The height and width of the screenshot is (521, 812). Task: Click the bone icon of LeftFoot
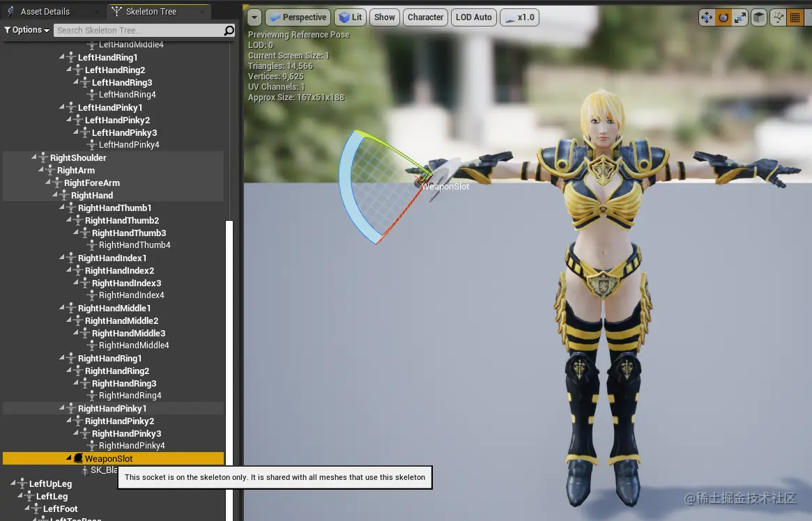[36, 509]
